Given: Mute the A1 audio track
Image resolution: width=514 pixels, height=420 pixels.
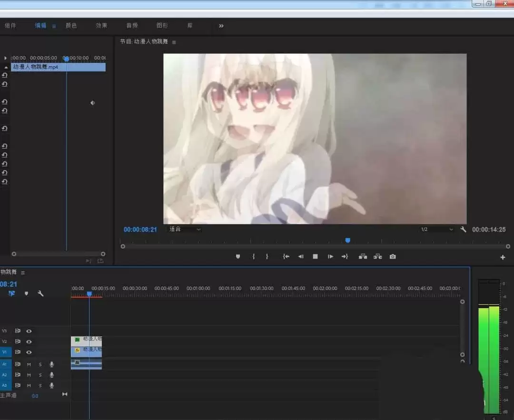Looking at the screenshot, I should coord(29,365).
